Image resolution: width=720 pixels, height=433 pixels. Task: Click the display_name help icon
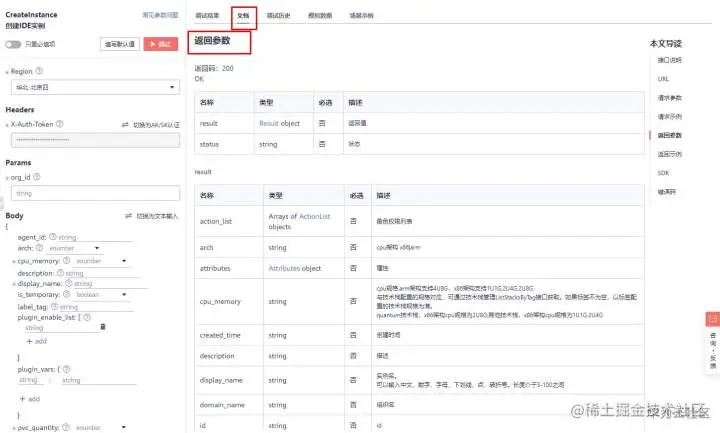pos(68,283)
